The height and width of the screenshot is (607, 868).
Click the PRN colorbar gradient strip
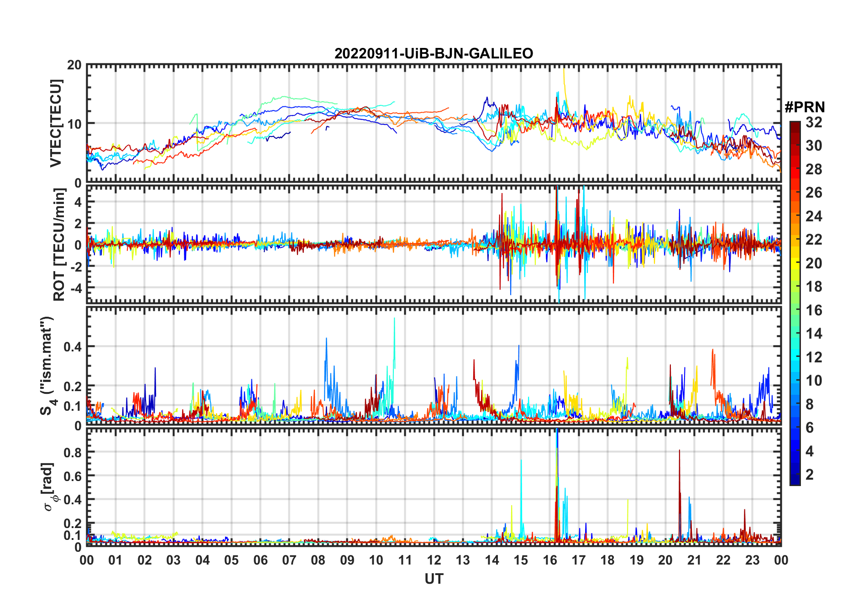pyautogui.click(x=795, y=303)
